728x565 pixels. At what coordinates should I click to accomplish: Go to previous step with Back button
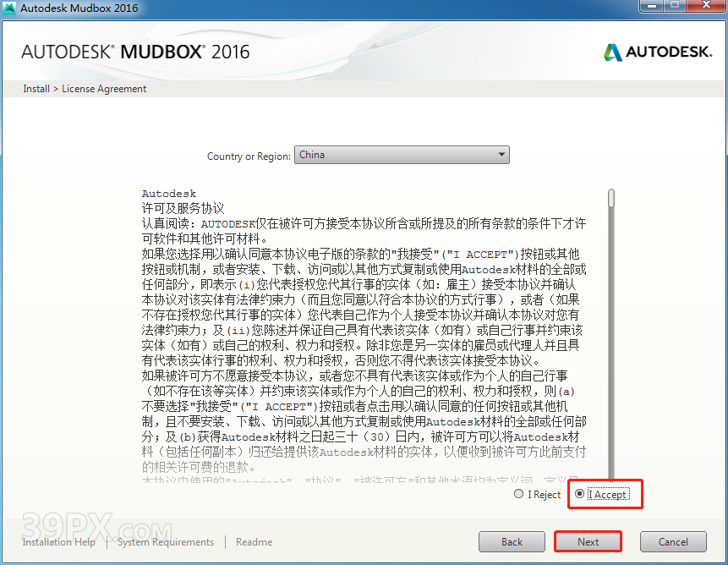click(512, 541)
